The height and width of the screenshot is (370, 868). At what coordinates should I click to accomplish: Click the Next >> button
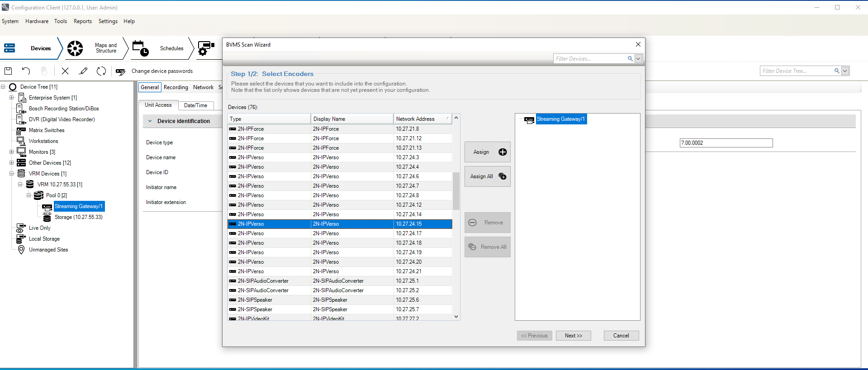coord(573,336)
